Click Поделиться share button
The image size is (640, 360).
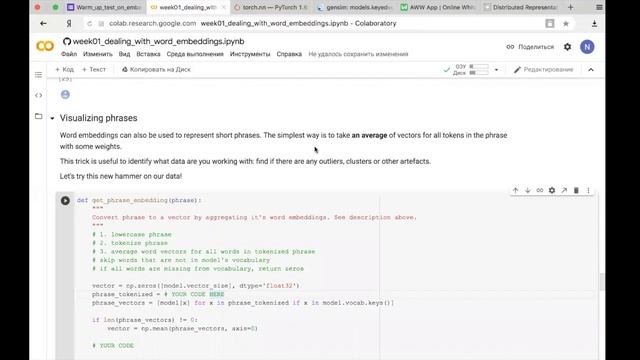point(530,47)
